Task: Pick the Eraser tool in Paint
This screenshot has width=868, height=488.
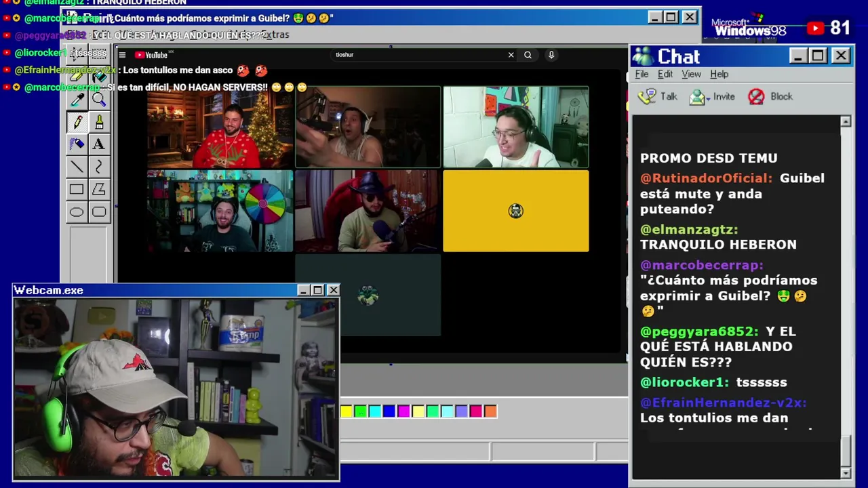Action: pos(77,77)
